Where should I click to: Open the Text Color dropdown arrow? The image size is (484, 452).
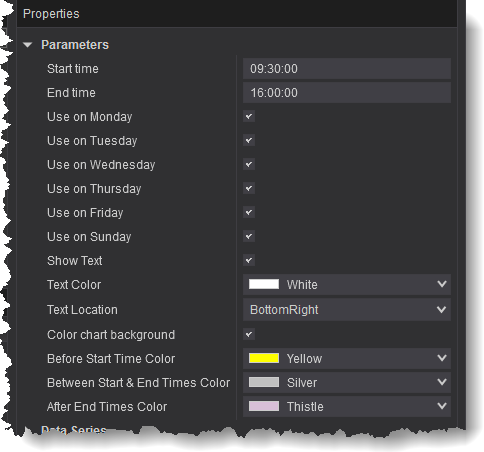click(442, 284)
